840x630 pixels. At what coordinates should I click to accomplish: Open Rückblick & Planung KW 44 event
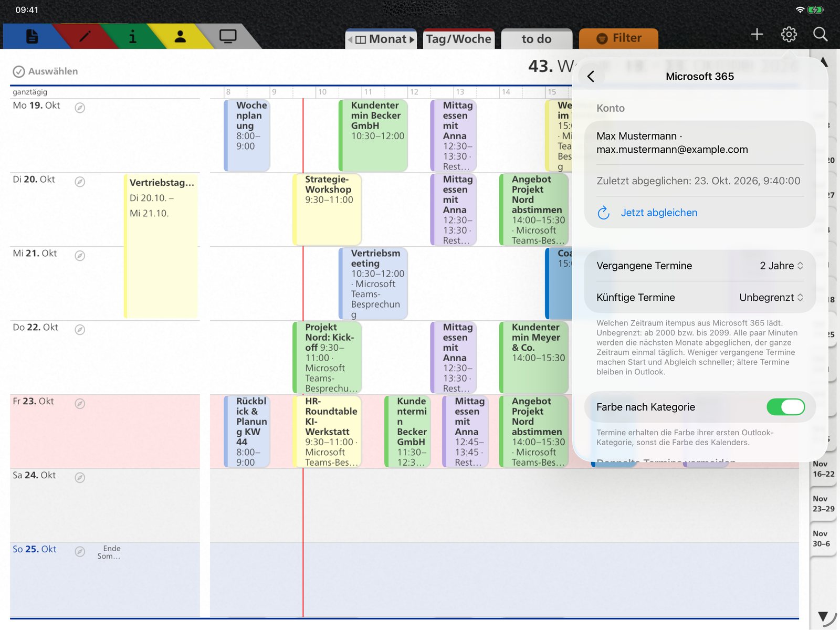[x=247, y=432]
